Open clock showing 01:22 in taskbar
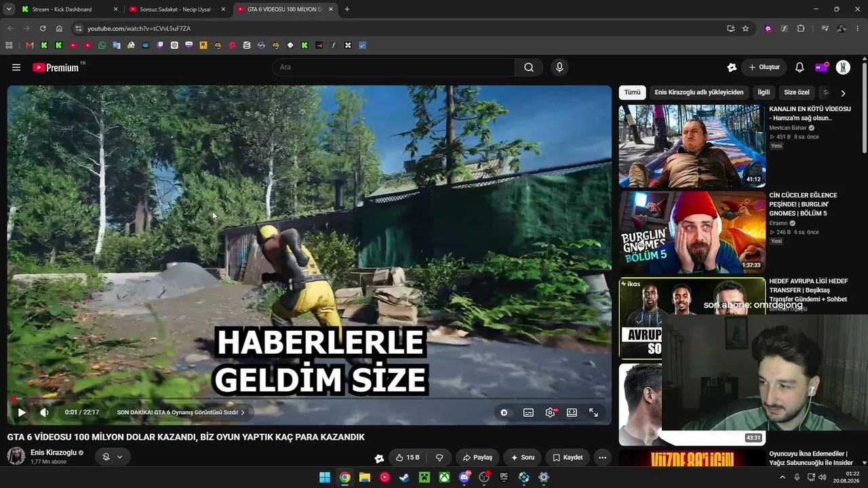Viewport: 868px width, 488px height. [x=846, y=477]
